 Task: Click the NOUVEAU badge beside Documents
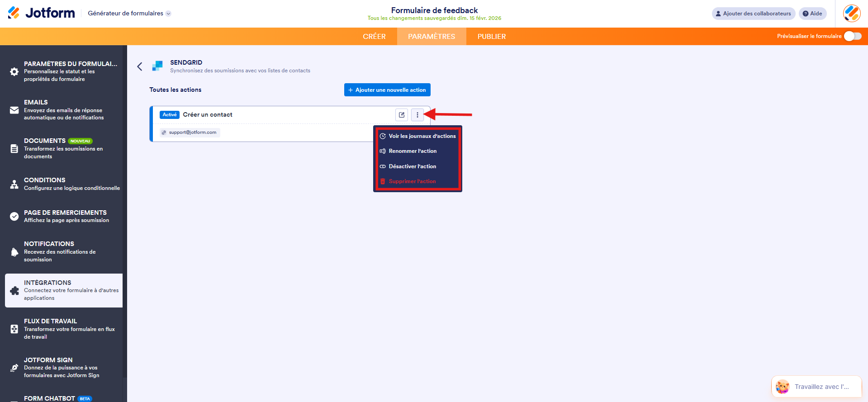80,141
